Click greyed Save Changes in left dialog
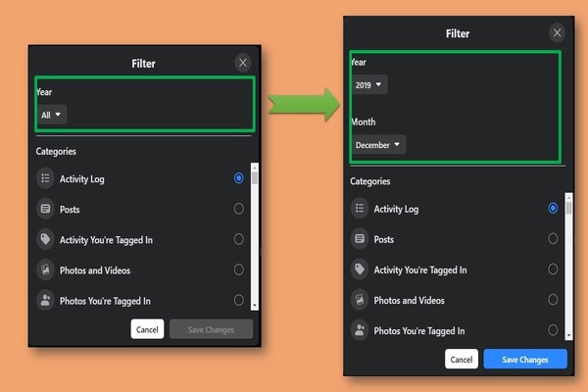The height and width of the screenshot is (392, 588). pyautogui.click(x=211, y=329)
